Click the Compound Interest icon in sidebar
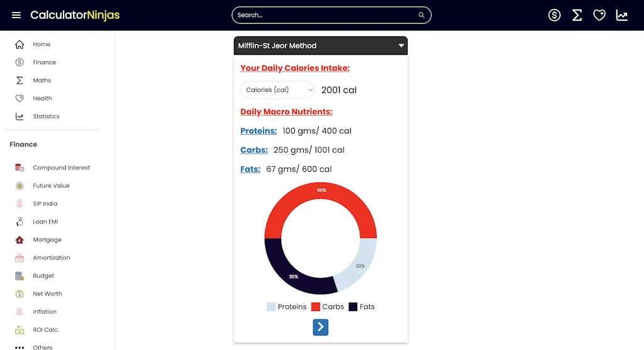The width and height of the screenshot is (644, 350). coord(19,168)
